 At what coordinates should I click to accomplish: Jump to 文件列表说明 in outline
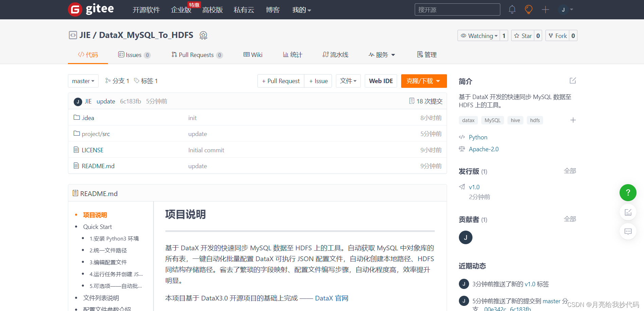tap(101, 298)
